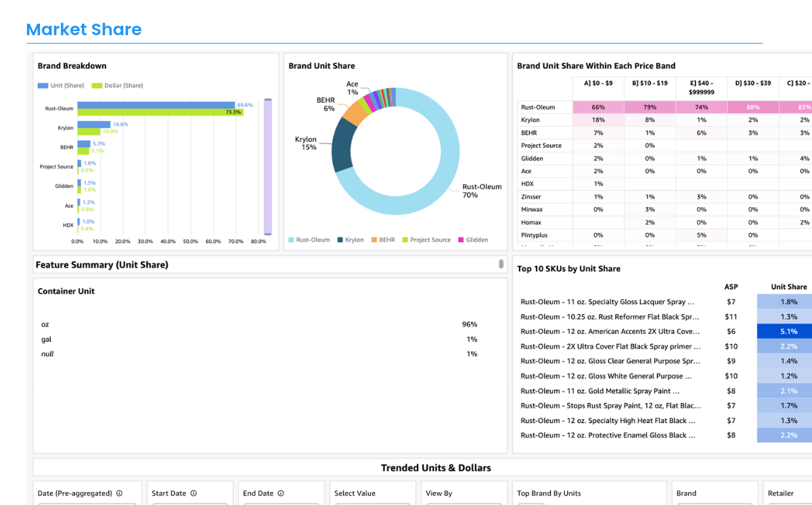This screenshot has height=505, width=812.
Task: Select the Minwax row label in price band table
Action: coord(532,210)
